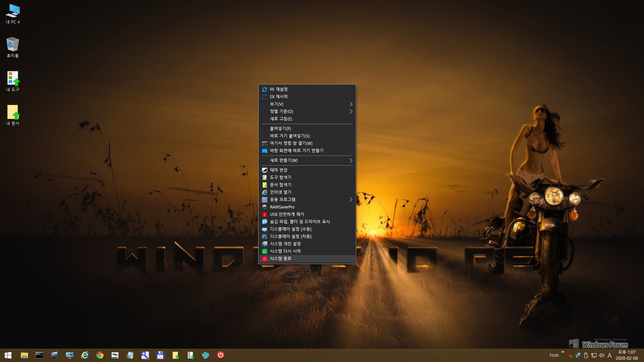Open File Explorer from the taskbar

(24, 355)
